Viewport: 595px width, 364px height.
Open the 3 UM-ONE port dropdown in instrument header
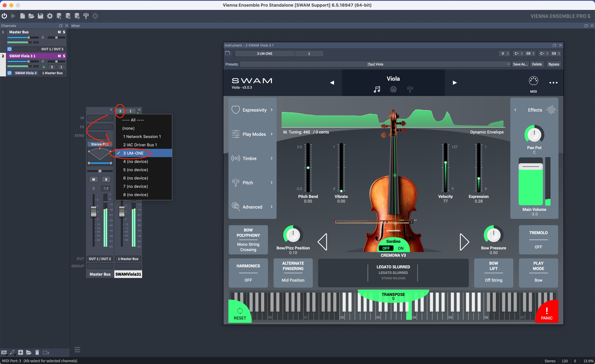coord(265,54)
